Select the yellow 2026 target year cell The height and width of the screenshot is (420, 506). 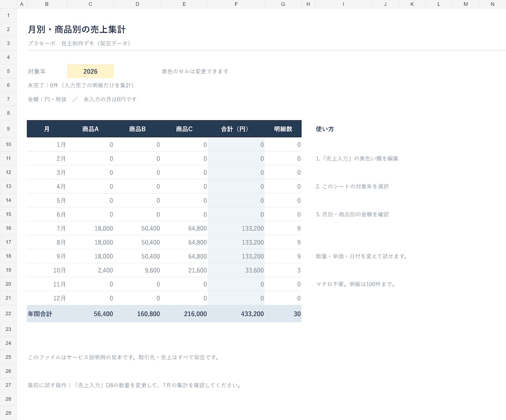click(x=90, y=71)
